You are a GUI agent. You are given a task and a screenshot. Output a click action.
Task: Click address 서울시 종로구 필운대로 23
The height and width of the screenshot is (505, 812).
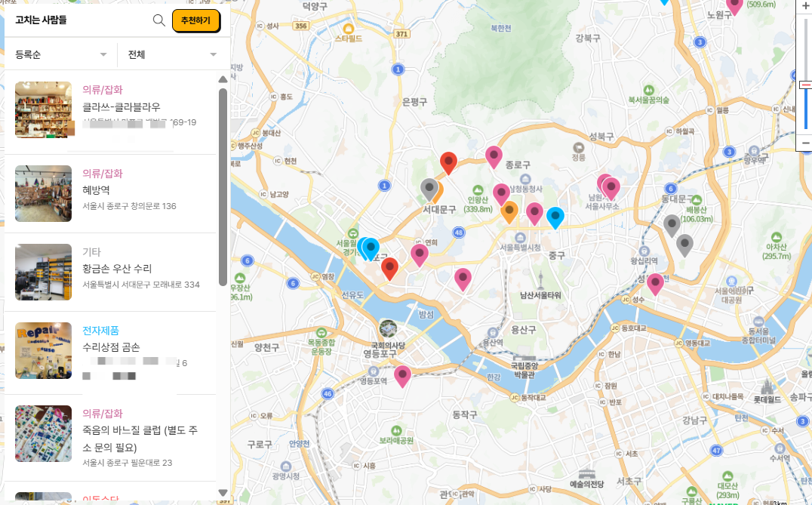tap(128, 463)
